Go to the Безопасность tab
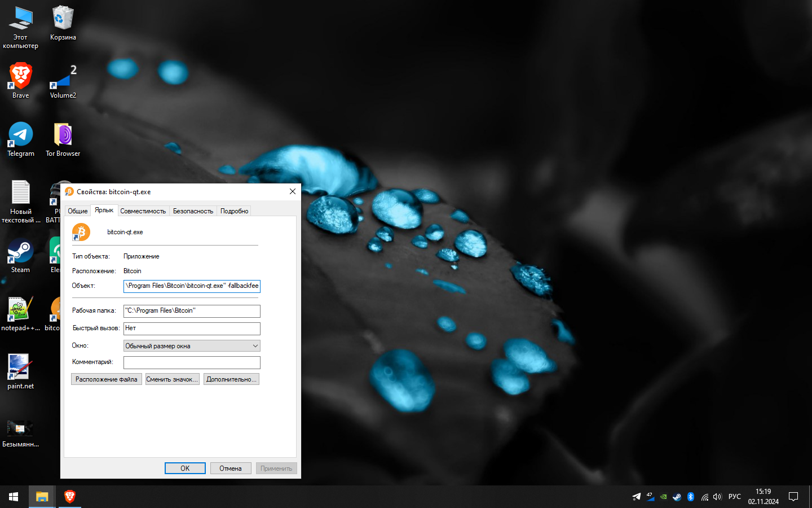The height and width of the screenshot is (508, 812). pos(193,211)
